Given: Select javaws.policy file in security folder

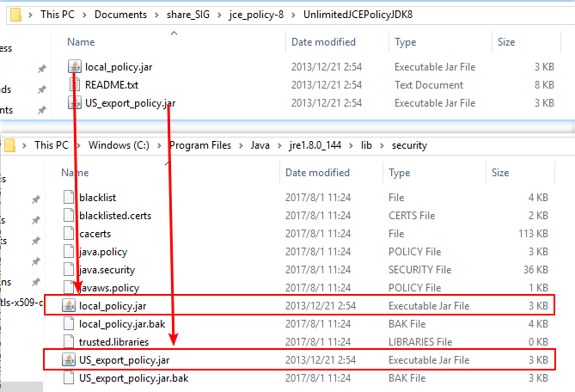Looking at the screenshot, I should 108,288.
